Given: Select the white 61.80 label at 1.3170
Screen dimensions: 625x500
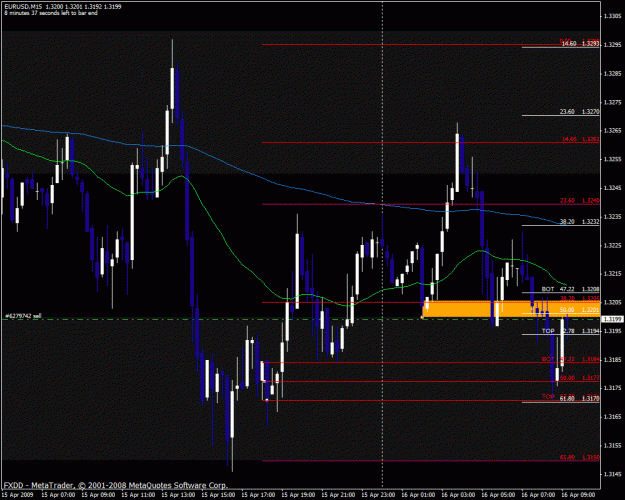Looking at the screenshot, I should pos(579,399).
